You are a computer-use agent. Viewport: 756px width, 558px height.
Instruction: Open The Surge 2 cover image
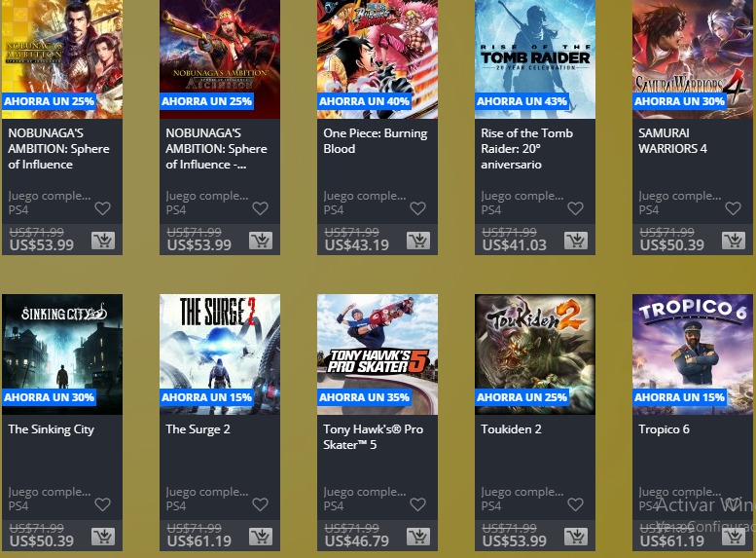point(220,354)
